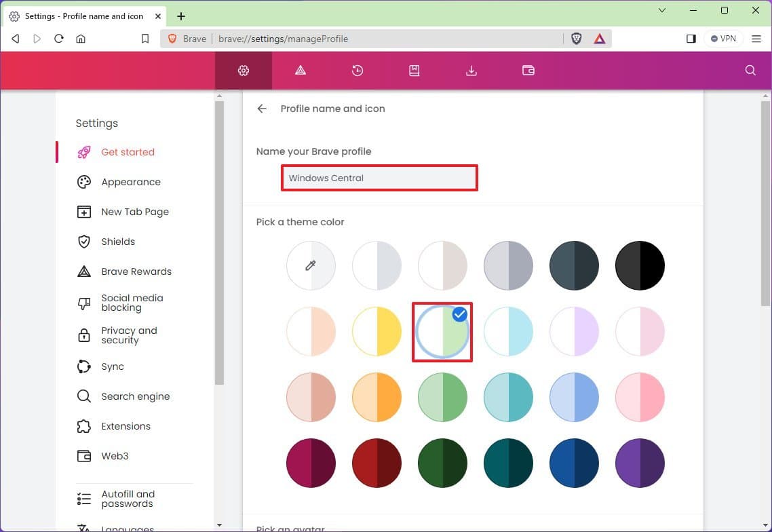Select the black theme color
This screenshot has height=532, width=772.
(x=639, y=265)
